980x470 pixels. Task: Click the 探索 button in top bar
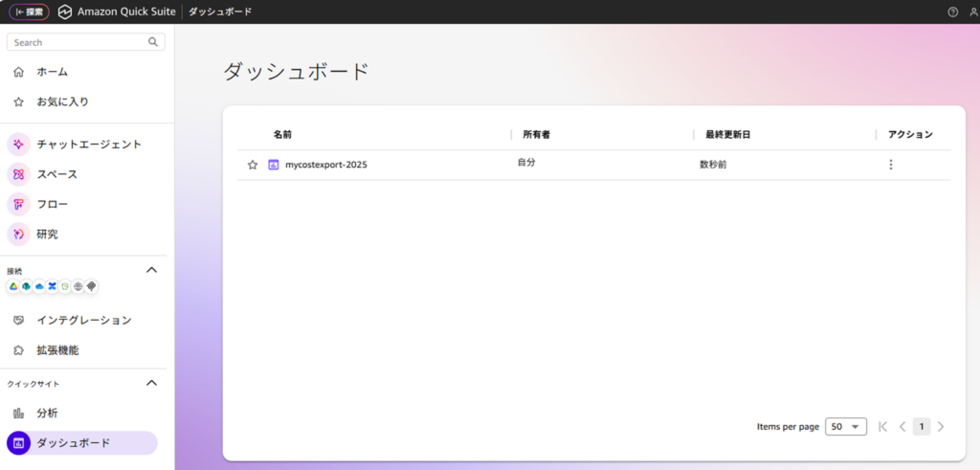click(x=29, y=12)
